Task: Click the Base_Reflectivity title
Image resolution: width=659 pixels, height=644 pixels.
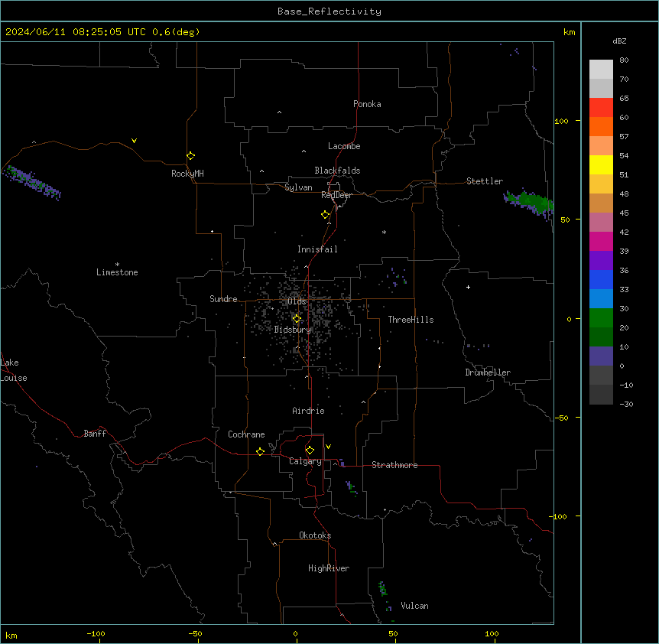Action: coord(329,11)
